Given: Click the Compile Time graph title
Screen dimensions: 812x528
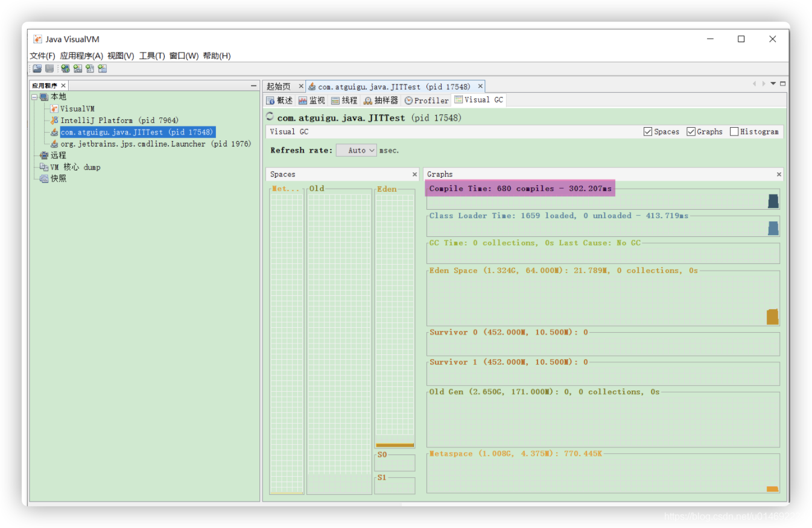Looking at the screenshot, I should pos(520,189).
